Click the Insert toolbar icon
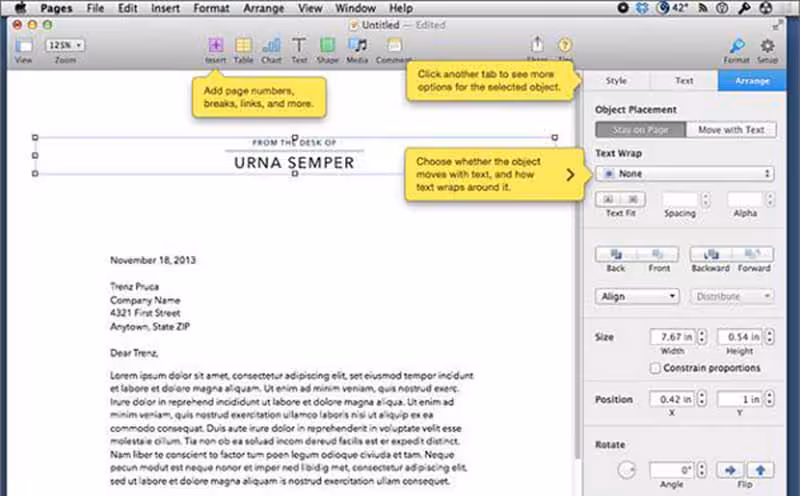This screenshot has width=800, height=496. [215, 45]
